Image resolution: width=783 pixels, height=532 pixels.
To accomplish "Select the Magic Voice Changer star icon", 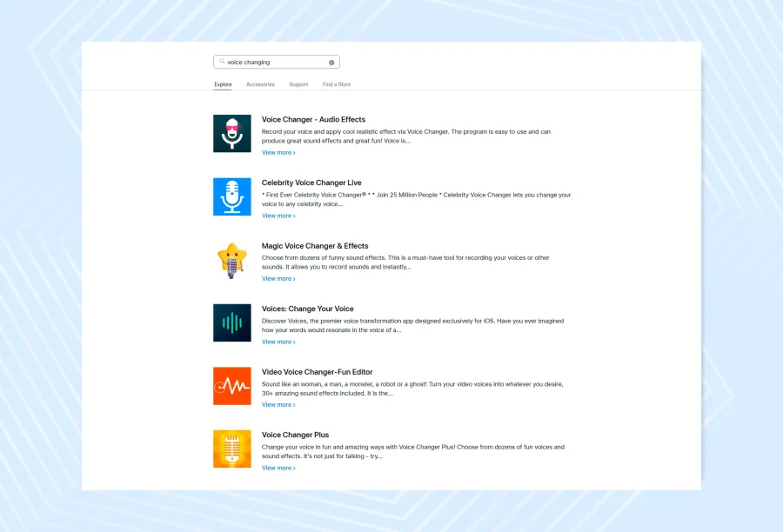I will (231, 260).
